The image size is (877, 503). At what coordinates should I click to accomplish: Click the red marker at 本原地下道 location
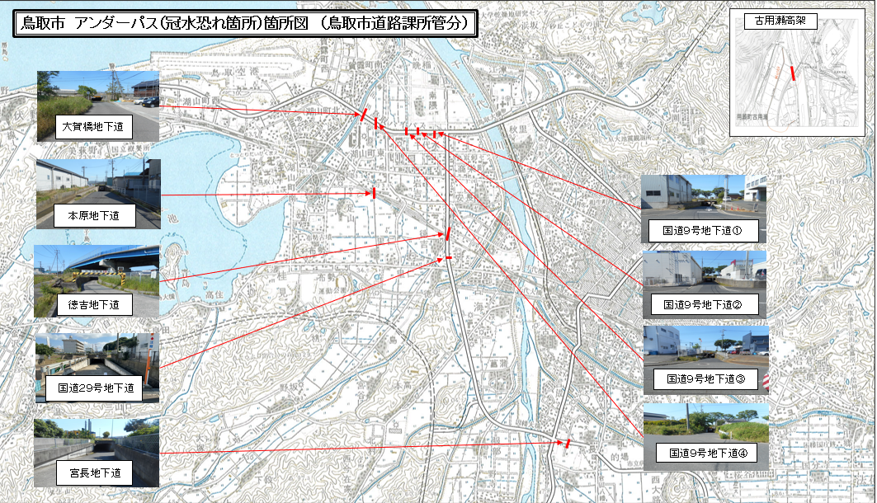374,193
